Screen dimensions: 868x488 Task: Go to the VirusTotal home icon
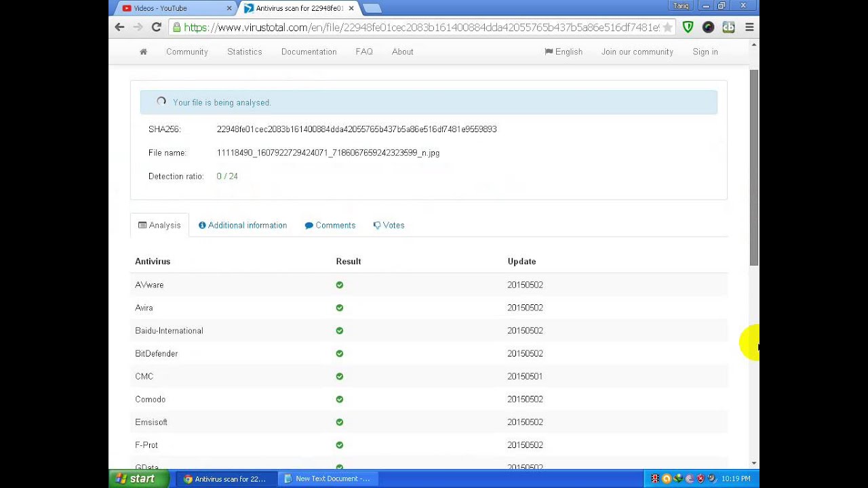click(143, 52)
